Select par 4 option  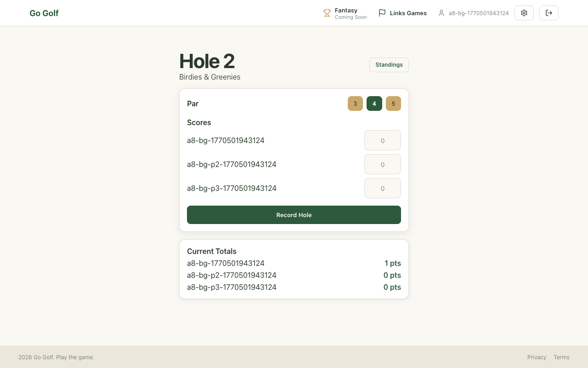(374, 103)
